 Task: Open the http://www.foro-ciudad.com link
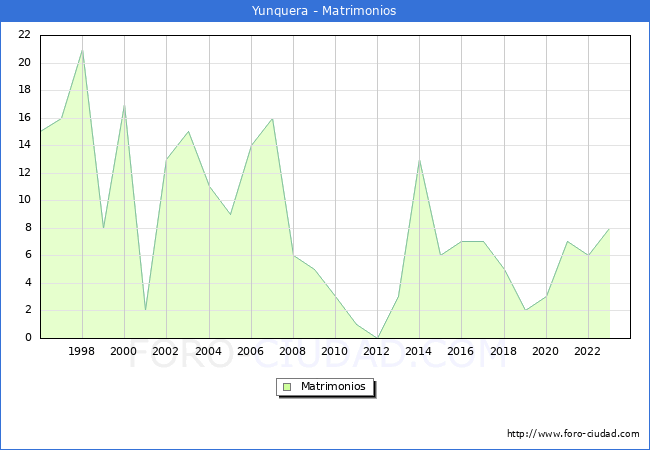(573, 434)
